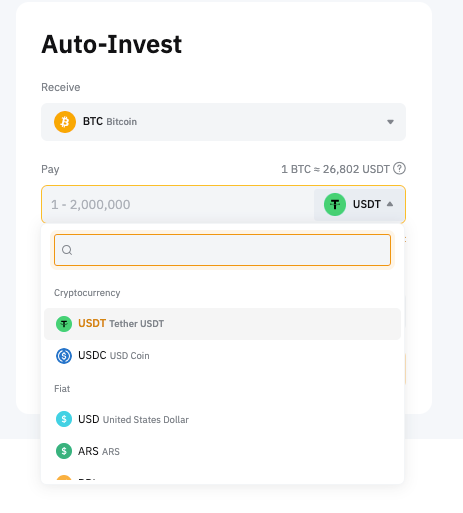Viewport: 463px width, 513px height.
Task: Click the magnifying glass search icon
Action: tap(67, 250)
